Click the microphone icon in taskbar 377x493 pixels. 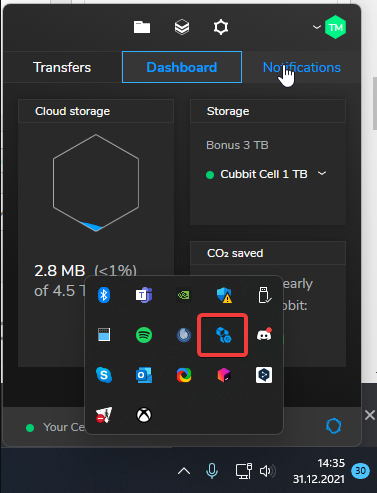(212, 471)
